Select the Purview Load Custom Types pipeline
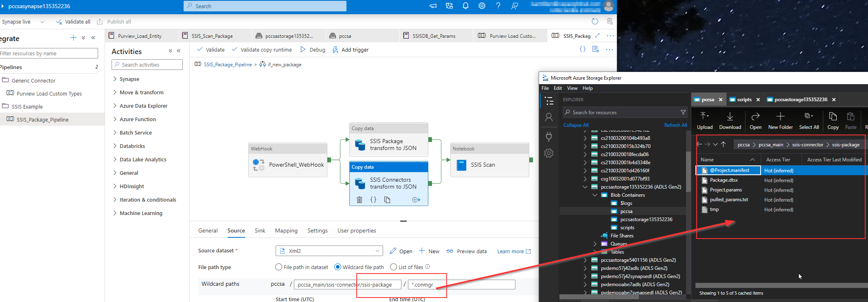 pyautogui.click(x=49, y=93)
